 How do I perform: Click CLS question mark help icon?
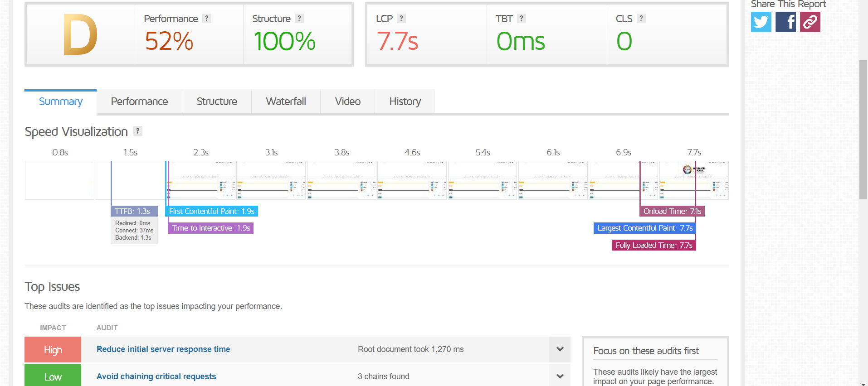[x=641, y=19]
